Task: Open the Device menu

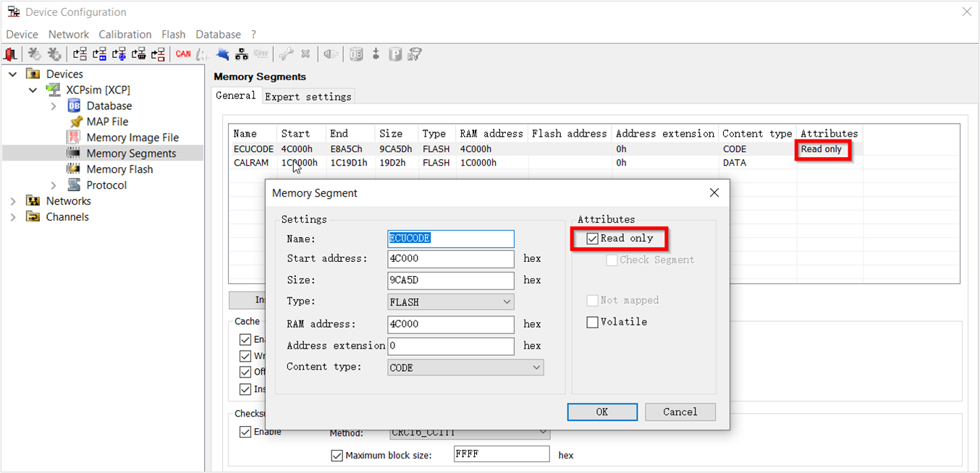Action: tap(22, 34)
